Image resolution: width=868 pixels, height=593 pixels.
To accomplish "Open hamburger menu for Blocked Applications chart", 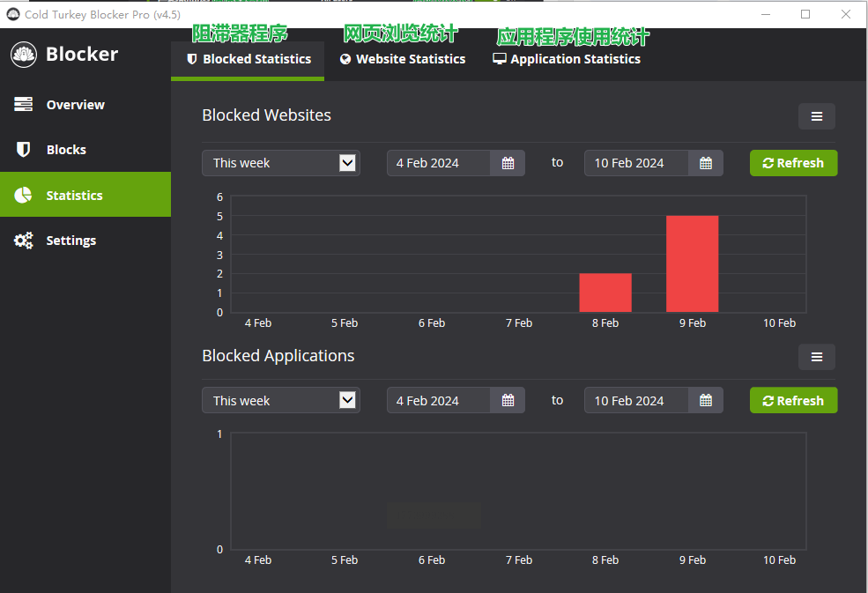I will (816, 357).
